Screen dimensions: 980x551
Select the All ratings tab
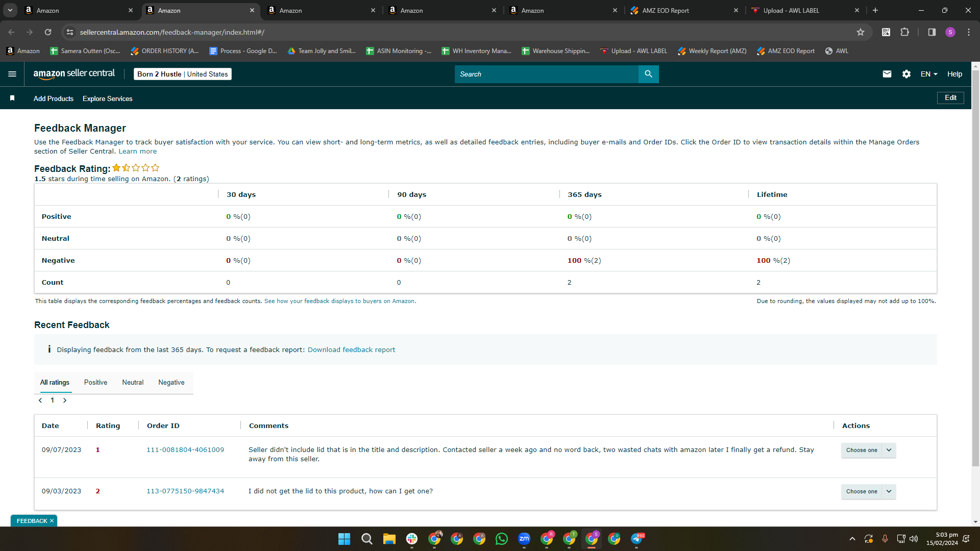[55, 383]
